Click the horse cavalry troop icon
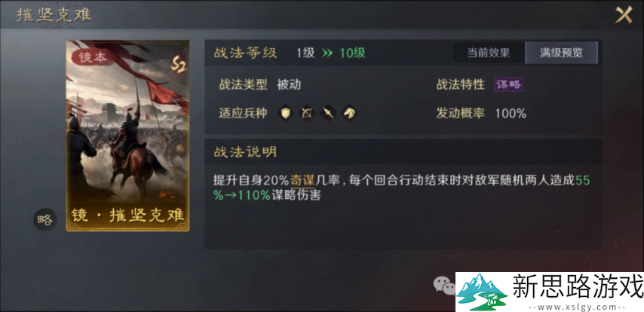644x312 pixels. (349, 112)
